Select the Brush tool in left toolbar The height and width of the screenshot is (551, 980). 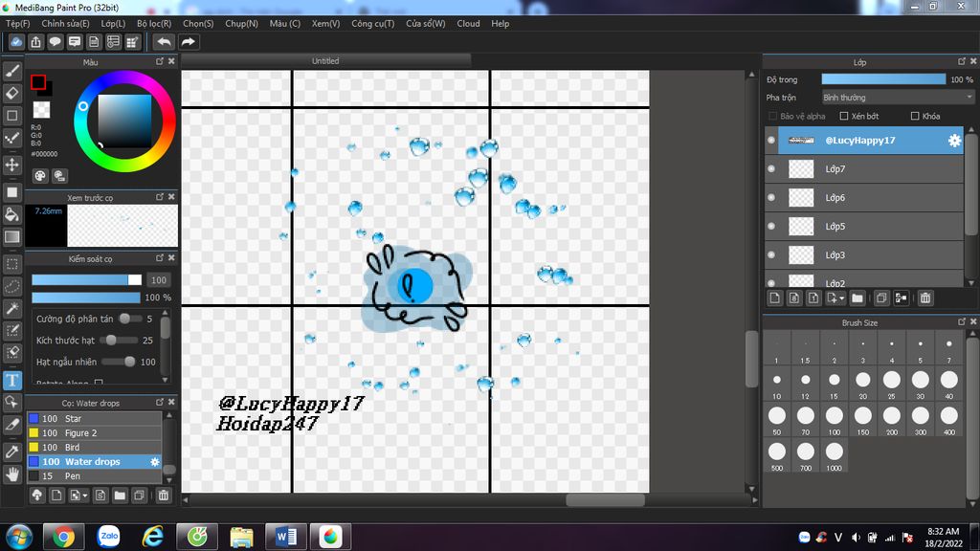coord(11,71)
